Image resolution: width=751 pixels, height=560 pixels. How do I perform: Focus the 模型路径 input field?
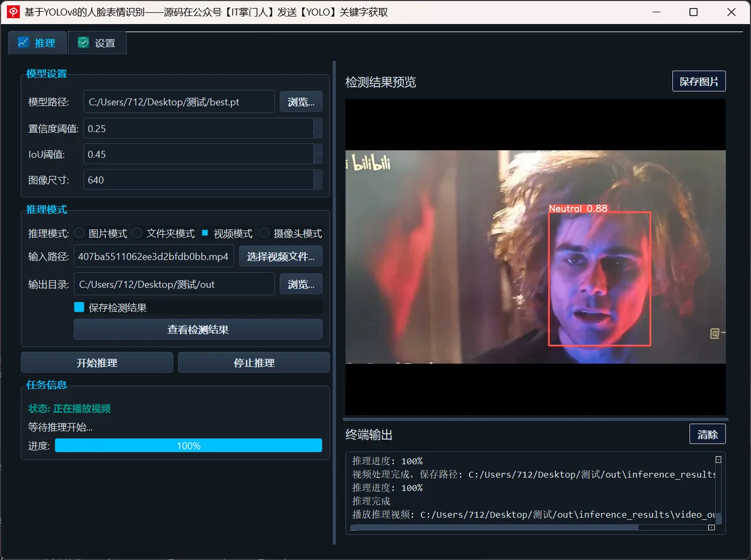click(x=179, y=102)
